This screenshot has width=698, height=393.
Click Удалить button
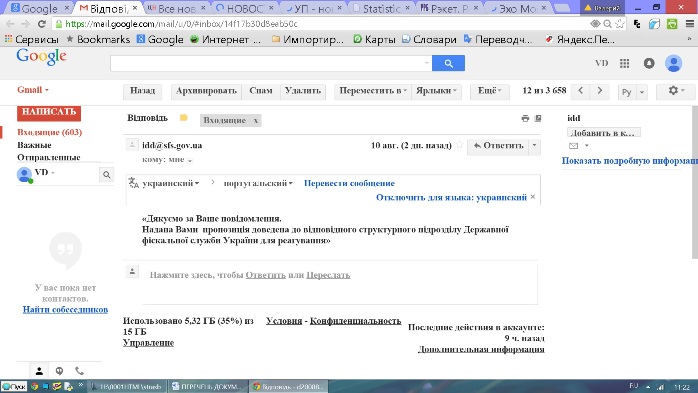click(x=303, y=91)
